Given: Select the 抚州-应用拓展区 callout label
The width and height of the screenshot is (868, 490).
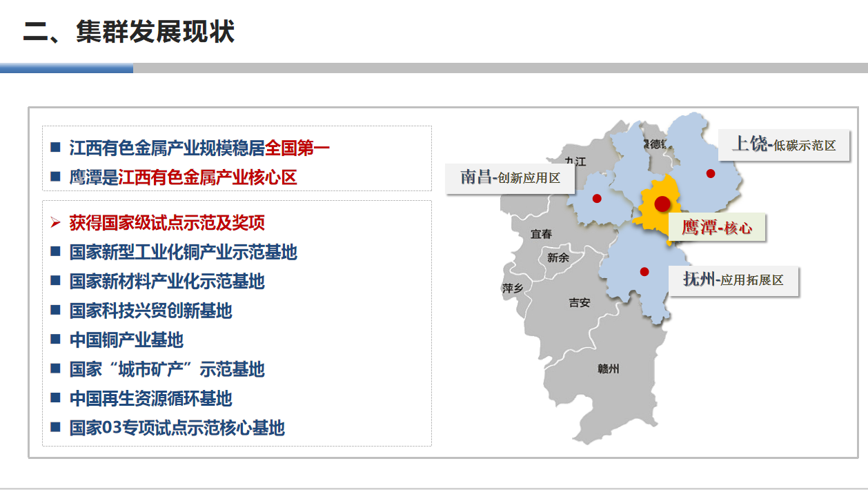Looking at the screenshot, I should coord(733,280).
